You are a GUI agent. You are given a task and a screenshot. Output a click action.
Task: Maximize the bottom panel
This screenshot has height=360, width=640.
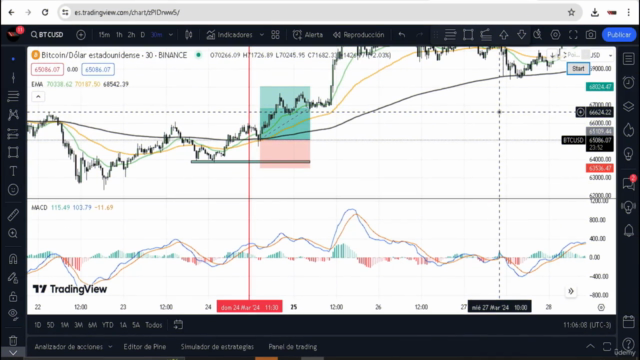[607, 346]
